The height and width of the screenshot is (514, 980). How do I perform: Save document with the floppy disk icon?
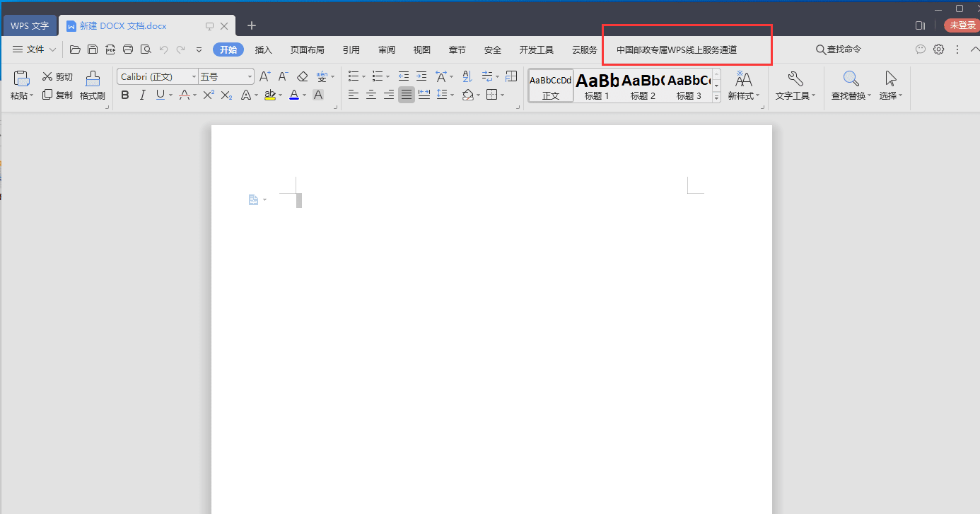(93, 49)
